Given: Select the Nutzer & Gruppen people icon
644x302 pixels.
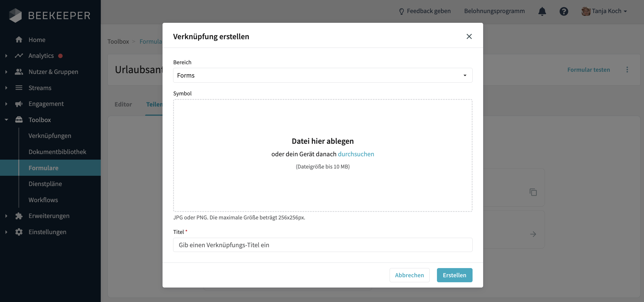Looking at the screenshot, I should coord(19,71).
